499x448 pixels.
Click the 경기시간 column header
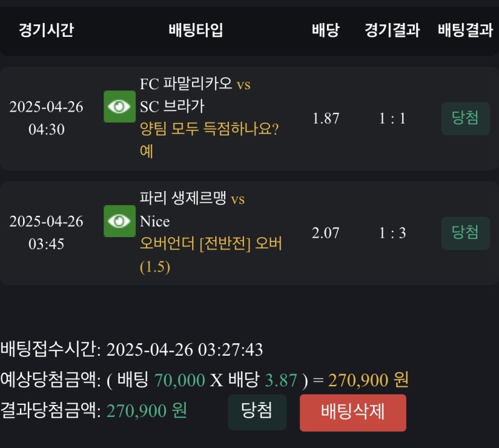click(46, 31)
